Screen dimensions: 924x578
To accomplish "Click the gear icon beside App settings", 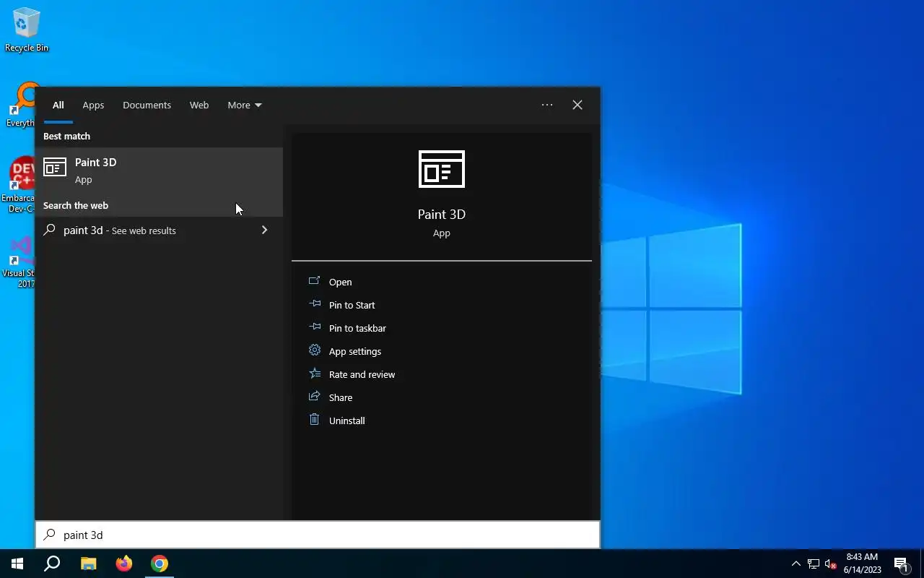I will [x=314, y=350].
